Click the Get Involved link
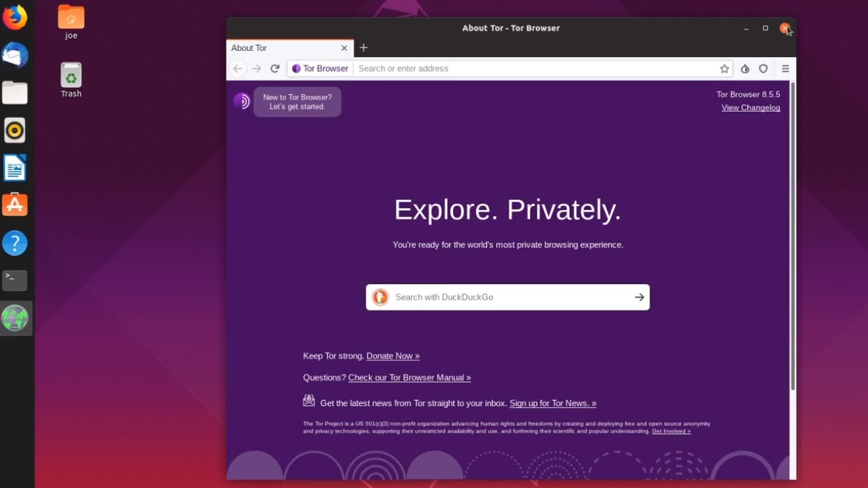The height and width of the screenshot is (488, 868). click(671, 431)
